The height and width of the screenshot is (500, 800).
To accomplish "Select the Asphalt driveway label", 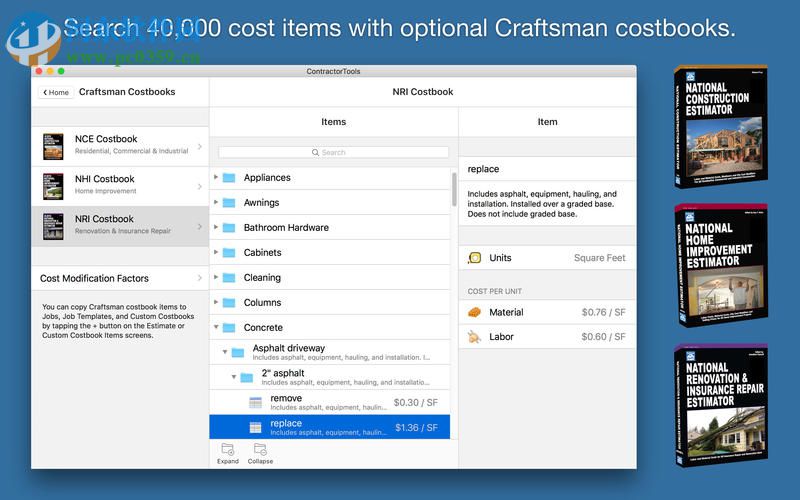I will pyautogui.click(x=289, y=348).
